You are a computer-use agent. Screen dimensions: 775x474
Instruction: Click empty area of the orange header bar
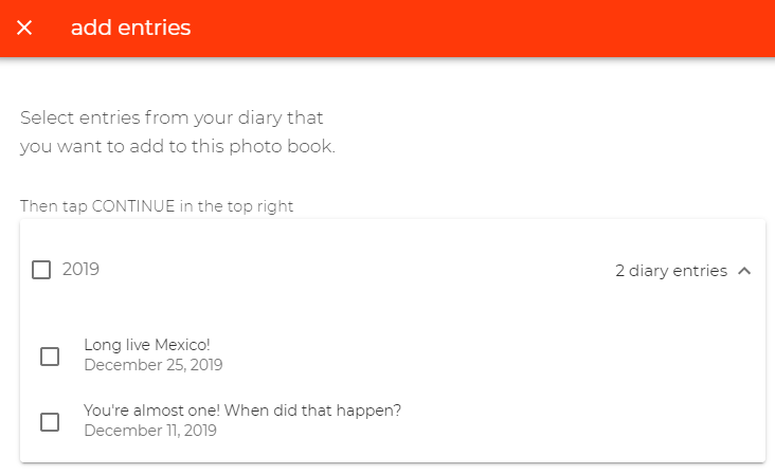[480, 28]
